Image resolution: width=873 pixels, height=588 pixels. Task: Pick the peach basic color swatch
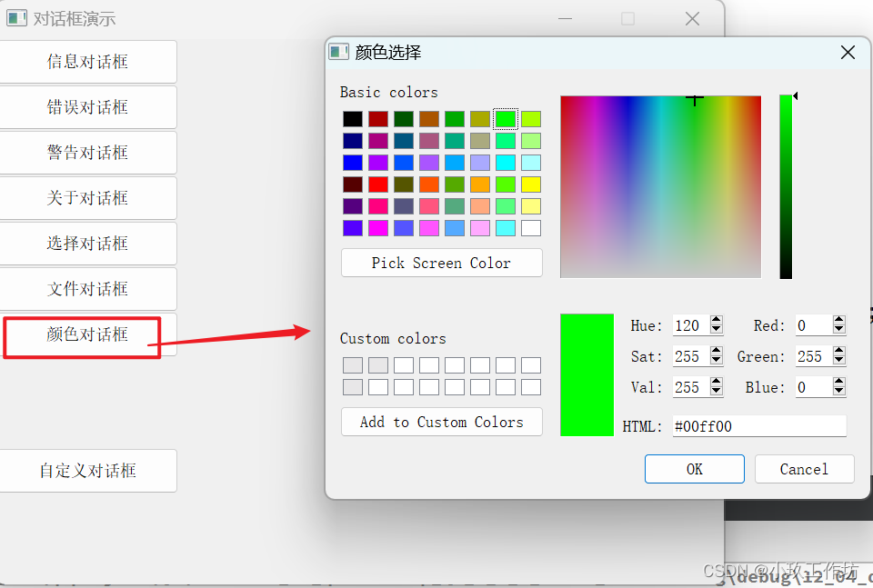480,206
